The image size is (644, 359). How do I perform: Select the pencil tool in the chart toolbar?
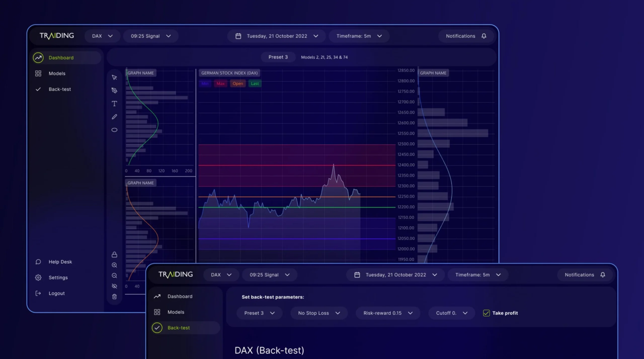pos(114,117)
